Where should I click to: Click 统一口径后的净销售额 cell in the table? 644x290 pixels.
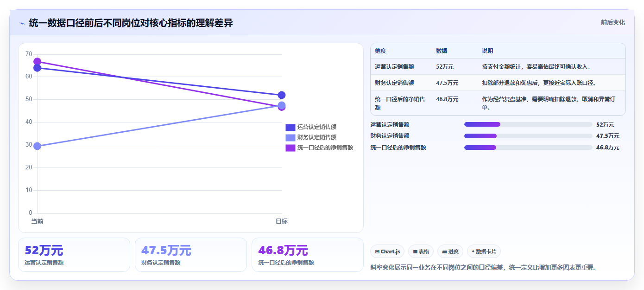point(400,103)
